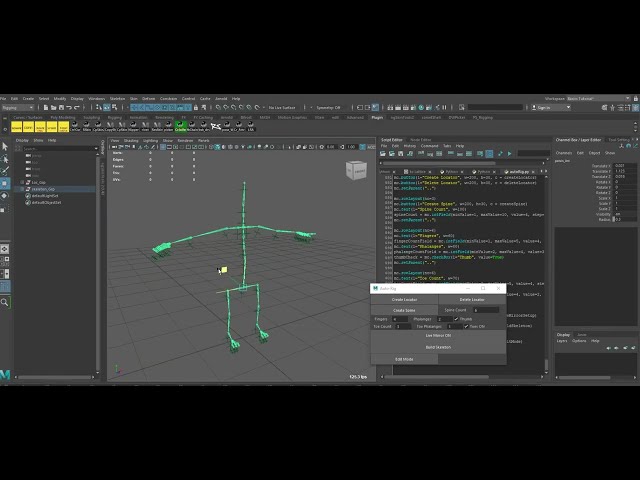The height and width of the screenshot is (480, 640).
Task: Click the pause render icon
Action: [x=444, y=107]
